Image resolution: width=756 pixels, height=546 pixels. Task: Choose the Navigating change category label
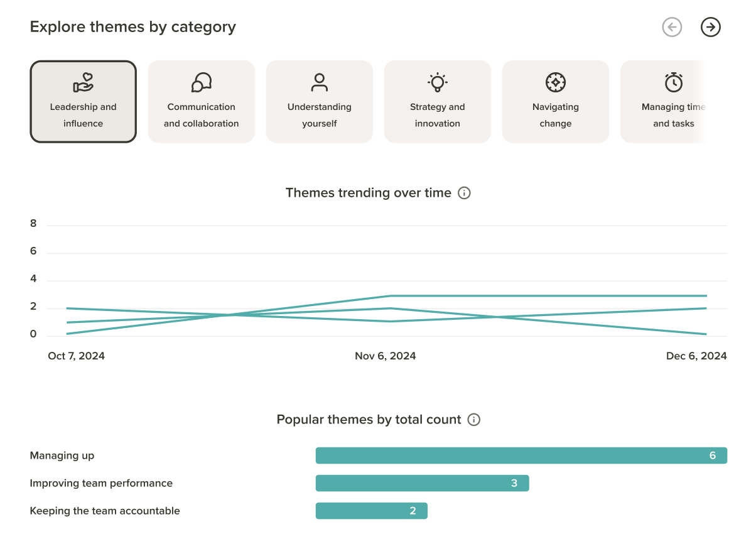[x=556, y=115]
